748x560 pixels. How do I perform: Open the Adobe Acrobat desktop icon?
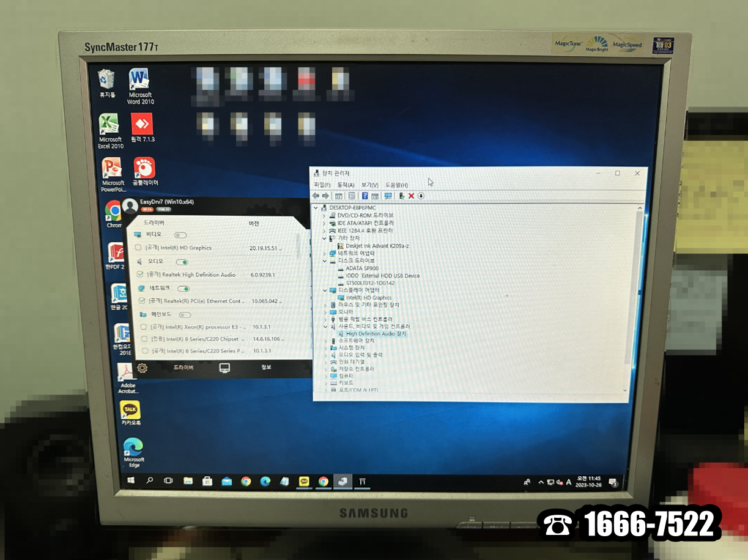coord(127,378)
